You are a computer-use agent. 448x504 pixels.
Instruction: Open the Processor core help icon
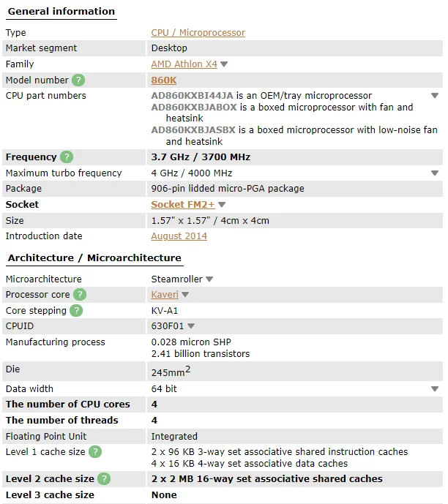(x=80, y=295)
